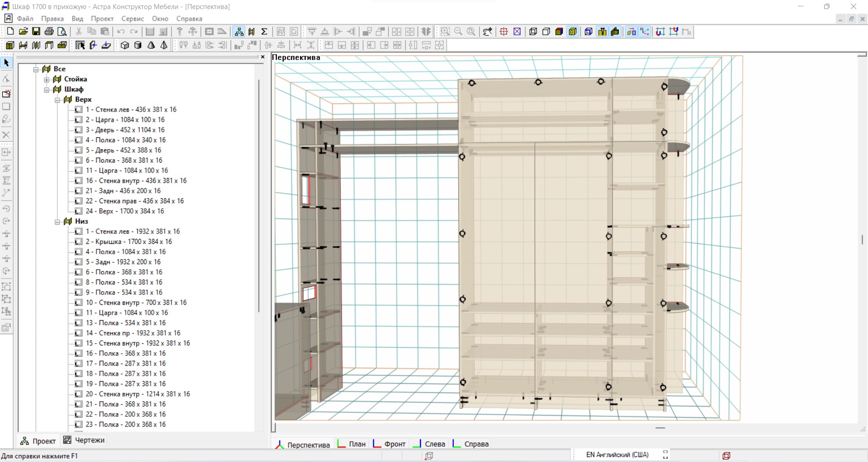The height and width of the screenshot is (462, 868).
Task: Switch to the Фронт view tab
Action: 394,444
